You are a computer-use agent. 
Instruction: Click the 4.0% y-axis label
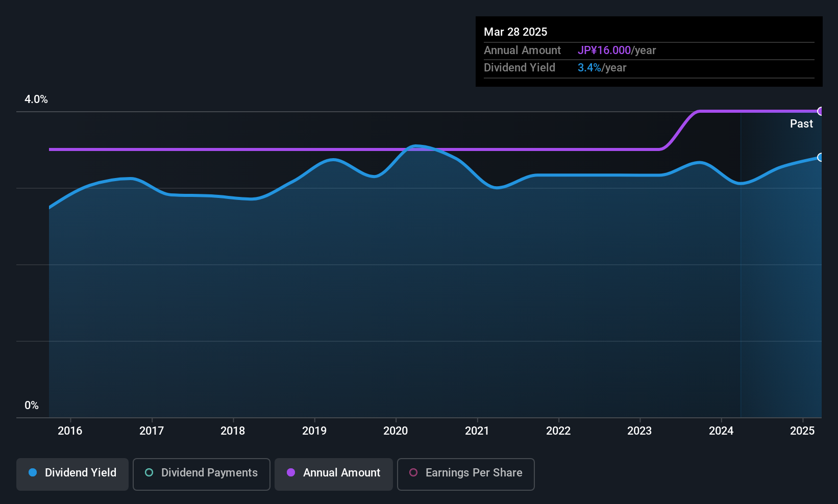[x=36, y=99]
